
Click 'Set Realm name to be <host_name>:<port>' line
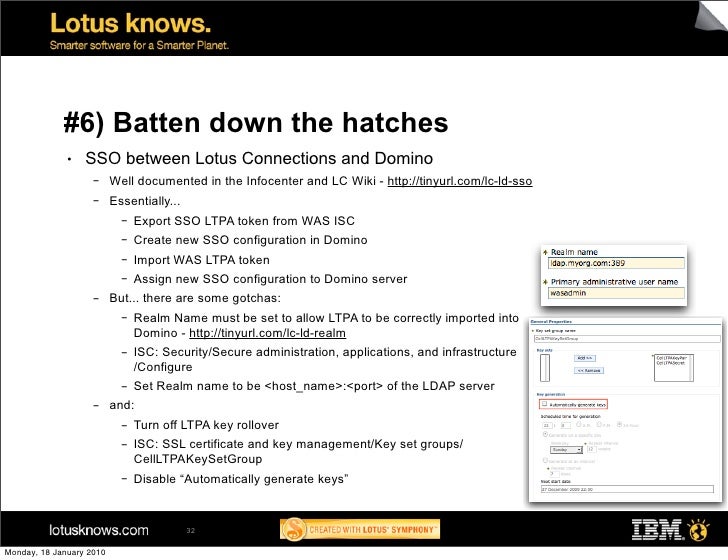(314, 386)
